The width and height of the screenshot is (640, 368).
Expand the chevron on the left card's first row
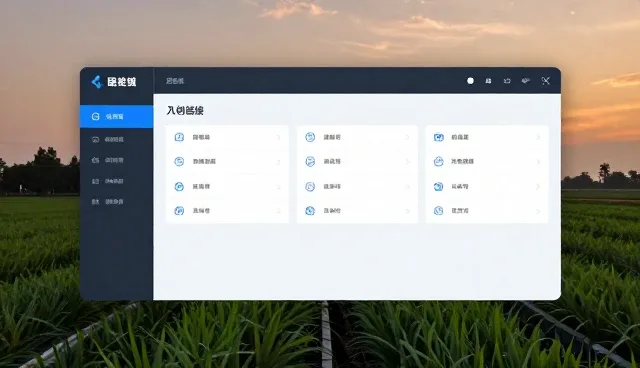click(279, 137)
